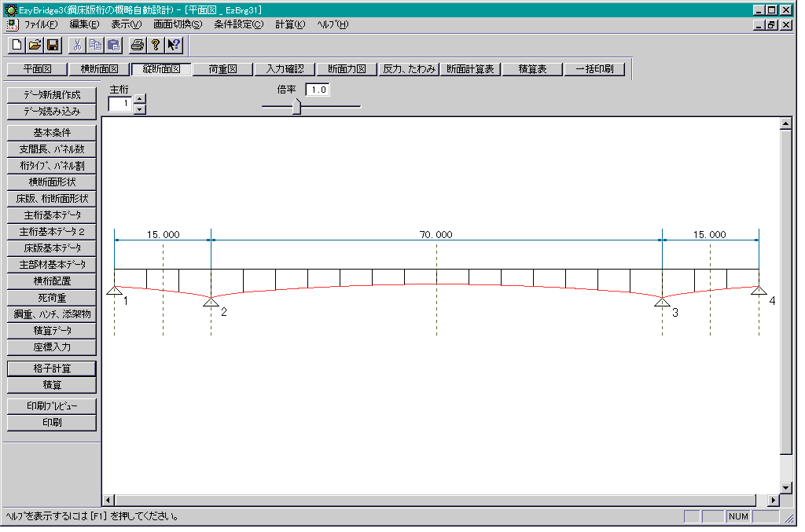
Task: Click the 主桁 number input field
Action: click(x=120, y=104)
